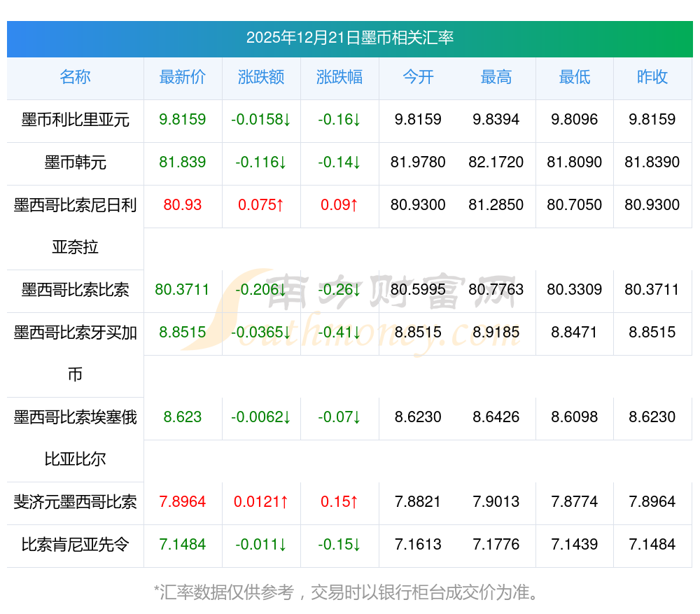This screenshot has width=700, height=614.
Task: Select 墨西哥比索尼日利亚奈拉 row name
Action: click(x=75, y=225)
